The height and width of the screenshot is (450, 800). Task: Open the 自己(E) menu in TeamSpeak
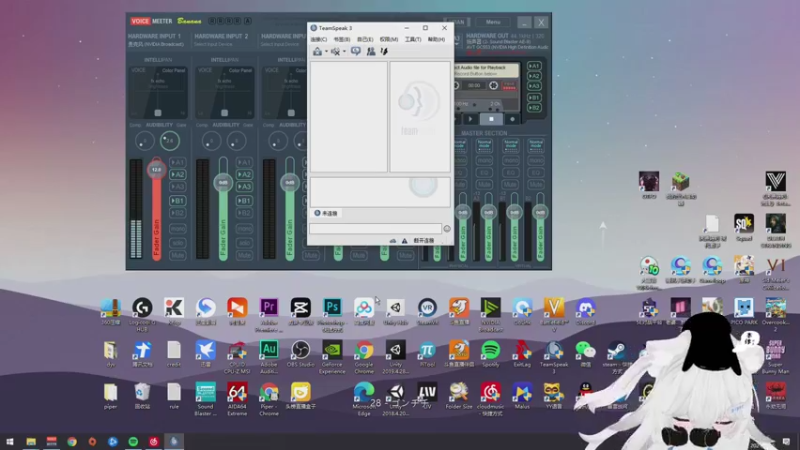pyautogui.click(x=365, y=39)
